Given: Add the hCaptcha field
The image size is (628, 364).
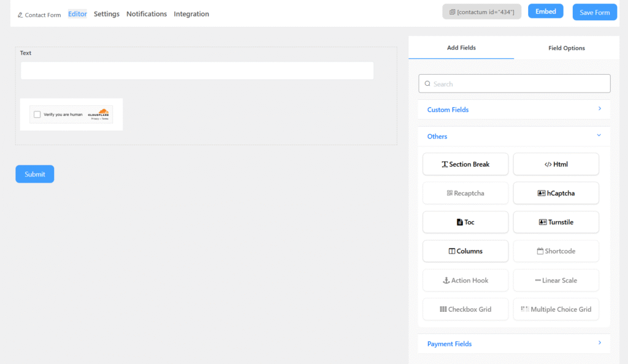Looking at the screenshot, I should pyautogui.click(x=556, y=193).
